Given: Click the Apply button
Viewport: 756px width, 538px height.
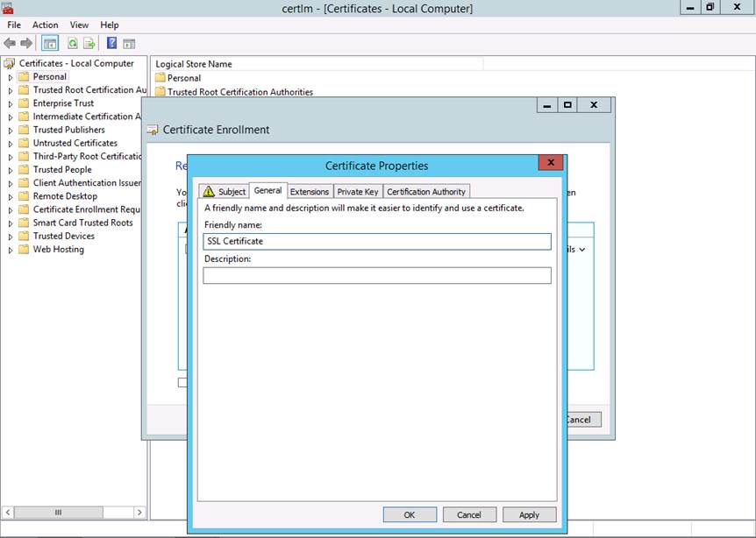Looking at the screenshot, I should pyautogui.click(x=529, y=514).
